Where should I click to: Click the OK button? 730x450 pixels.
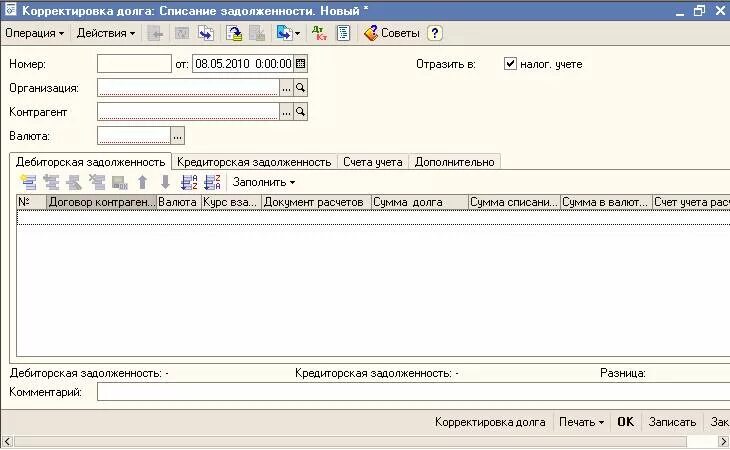[x=625, y=422]
